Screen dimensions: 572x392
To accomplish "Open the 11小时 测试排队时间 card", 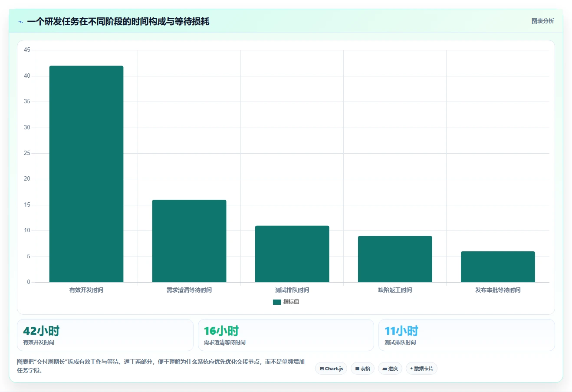I will click(467, 335).
